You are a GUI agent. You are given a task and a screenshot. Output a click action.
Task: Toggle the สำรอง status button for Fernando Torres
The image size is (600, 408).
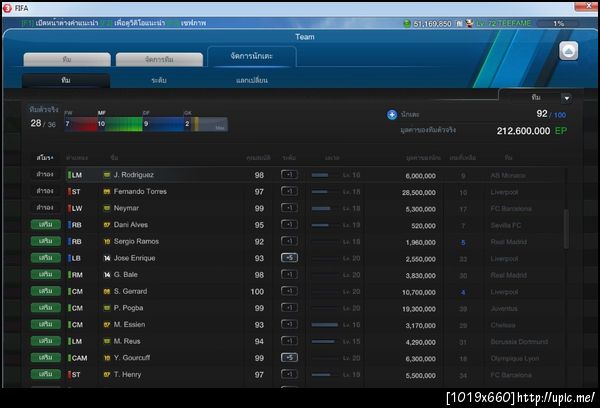pyautogui.click(x=45, y=191)
